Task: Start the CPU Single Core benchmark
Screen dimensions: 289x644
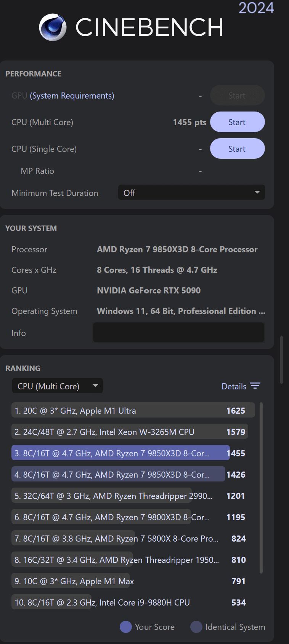Action: point(237,149)
